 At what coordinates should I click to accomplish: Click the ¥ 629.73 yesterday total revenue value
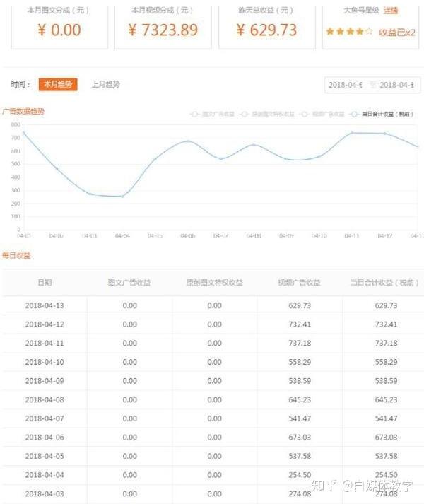pos(266,30)
